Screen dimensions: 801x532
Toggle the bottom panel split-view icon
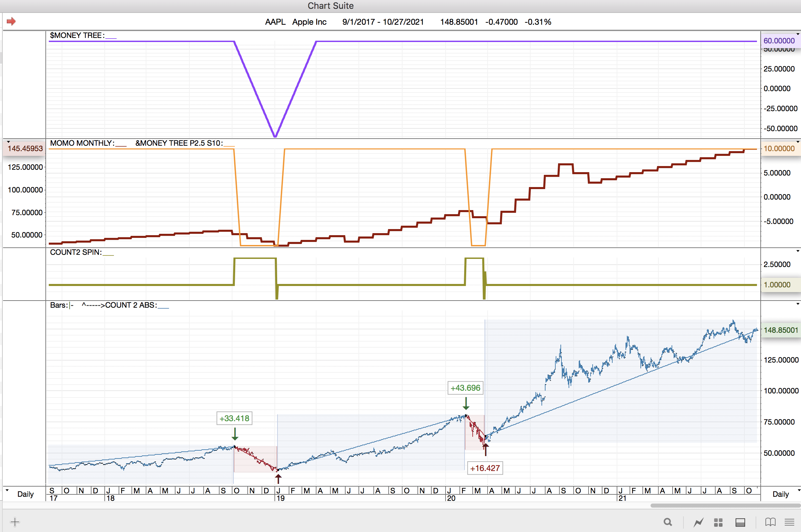coord(740,522)
